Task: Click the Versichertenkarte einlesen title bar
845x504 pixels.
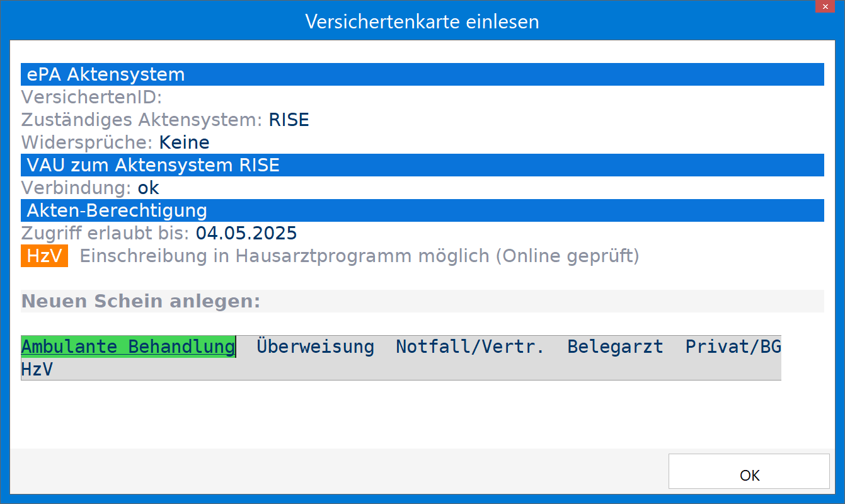Action: tap(422, 21)
